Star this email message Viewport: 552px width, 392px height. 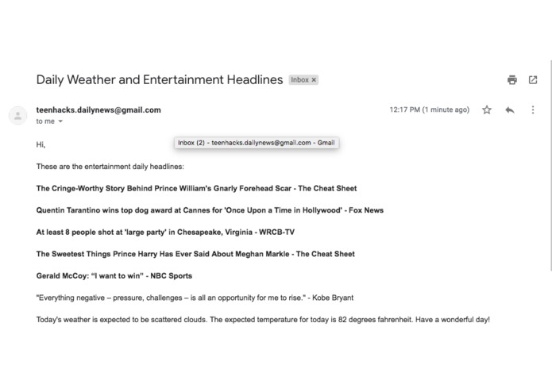(487, 110)
